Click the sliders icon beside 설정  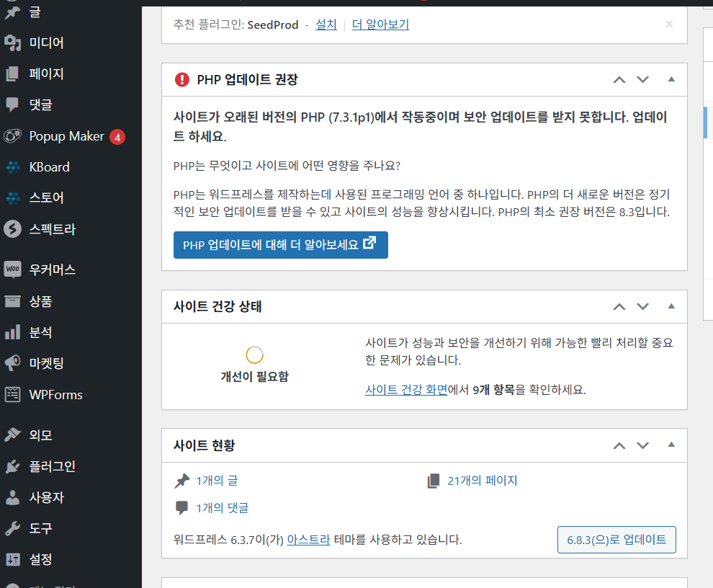pos(13,559)
